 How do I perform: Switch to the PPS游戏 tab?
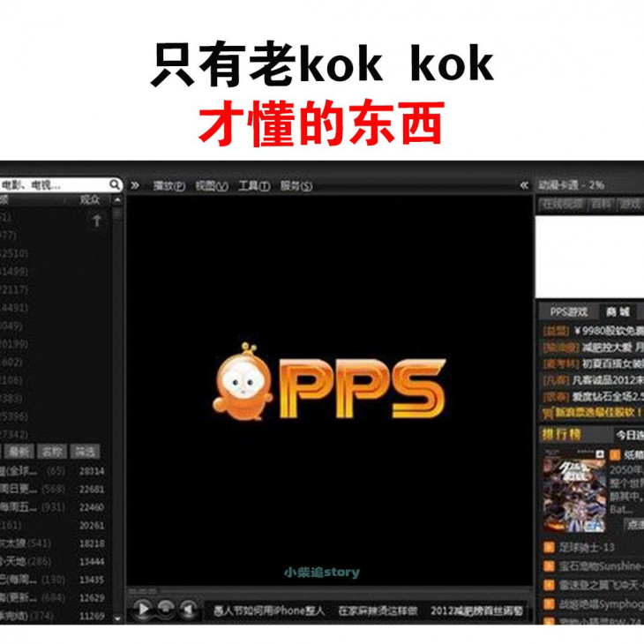click(x=569, y=312)
